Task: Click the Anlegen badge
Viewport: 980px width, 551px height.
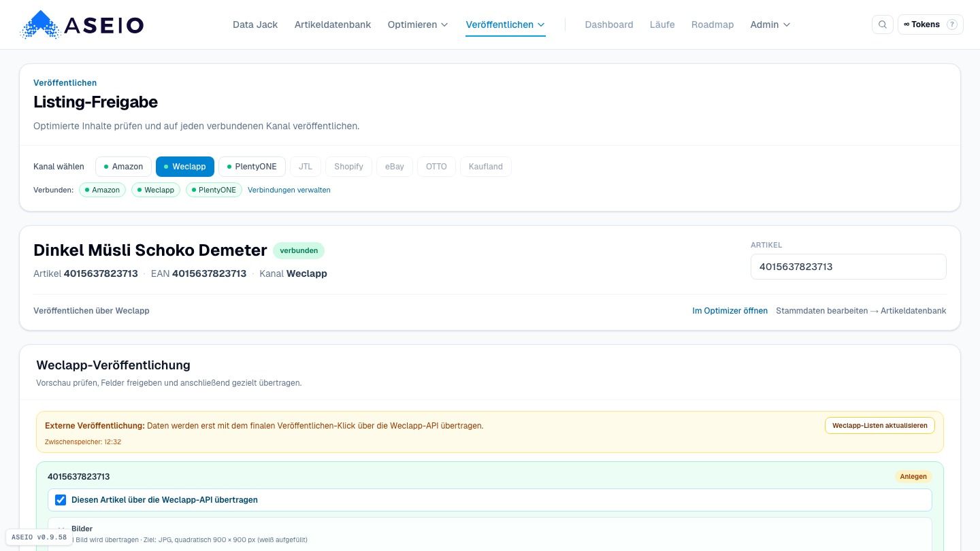Action: (913, 477)
